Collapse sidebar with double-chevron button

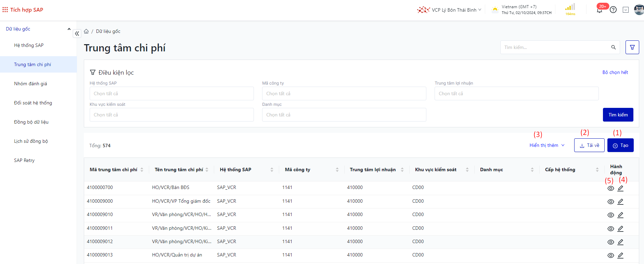[x=77, y=34]
